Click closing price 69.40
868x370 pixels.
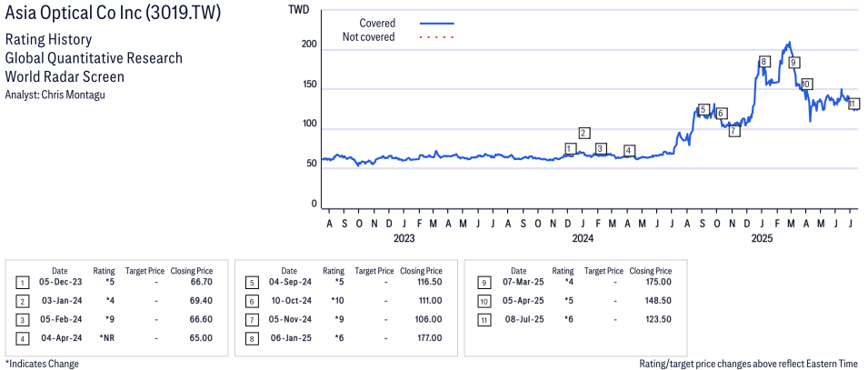[x=202, y=303]
